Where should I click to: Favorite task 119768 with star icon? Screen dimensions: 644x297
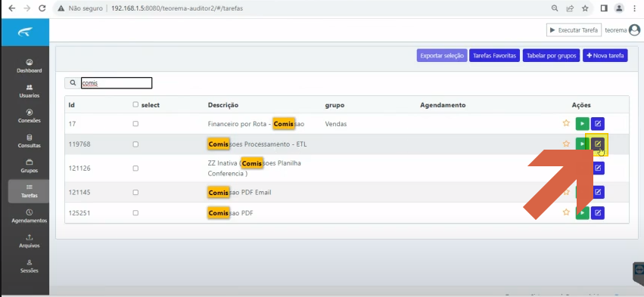pyautogui.click(x=566, y=144)
